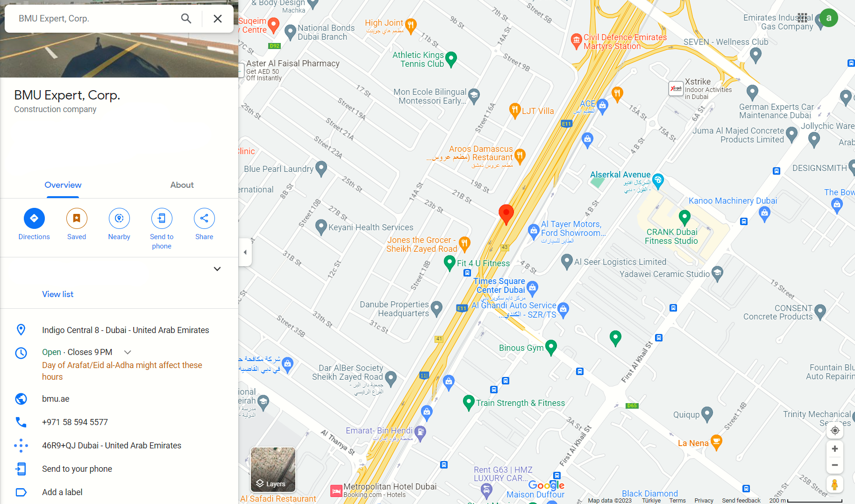
Task: Click the Directions icon button
Action: coord(34,218)
